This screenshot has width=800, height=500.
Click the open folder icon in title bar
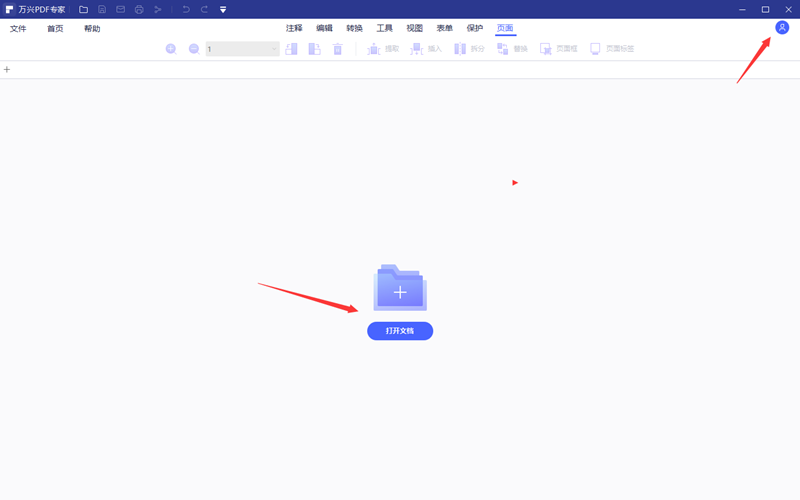point(84,10)
